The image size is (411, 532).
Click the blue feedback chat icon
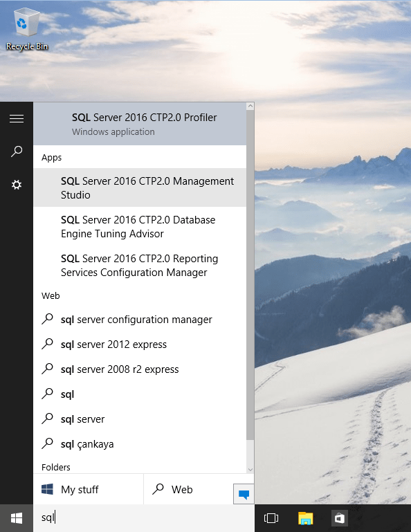tap(244, 494)
